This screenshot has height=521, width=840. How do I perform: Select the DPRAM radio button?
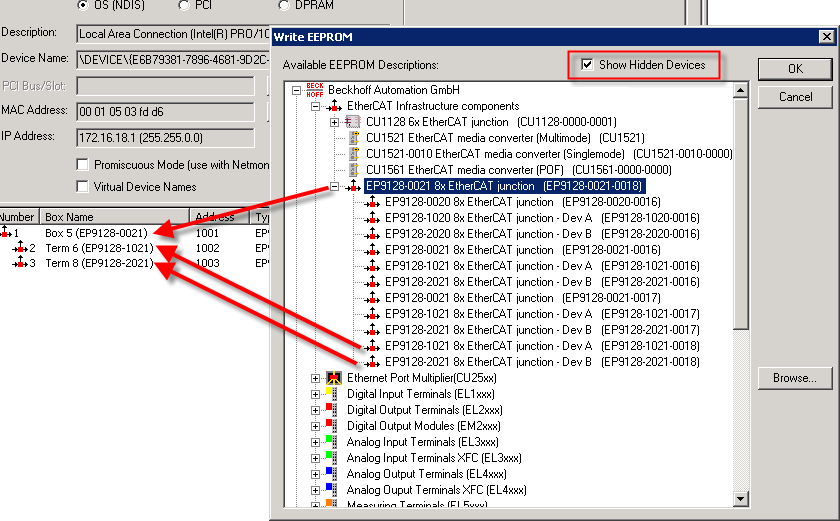pyautogui.click(x=284, y=5)
